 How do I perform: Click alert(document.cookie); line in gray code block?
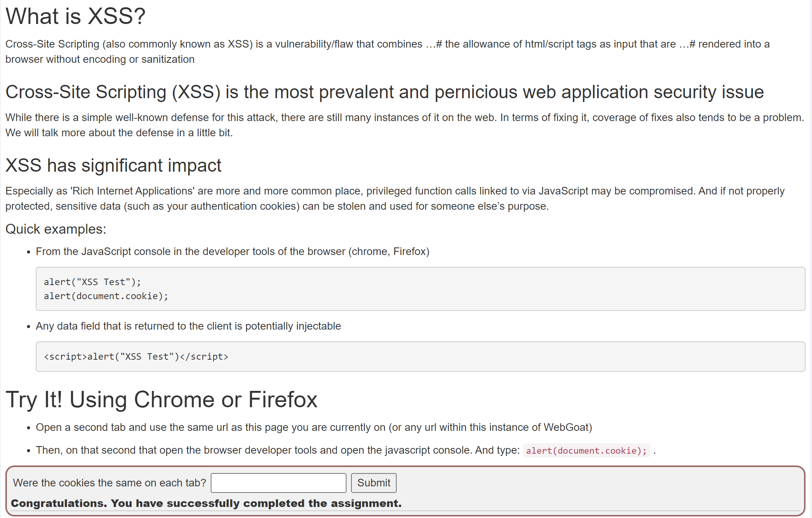click(x=106, y=296)
